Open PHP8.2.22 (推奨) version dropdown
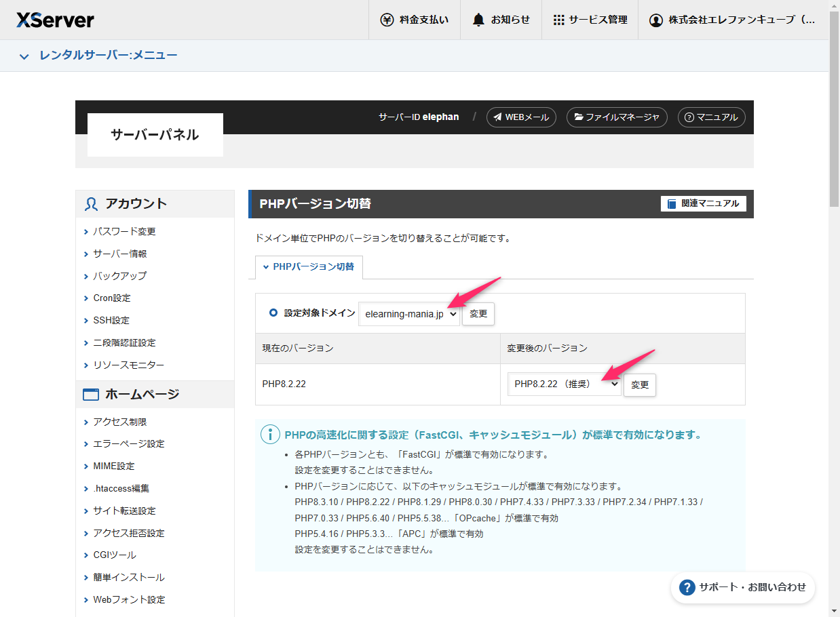This screenshot has width=840, height=617. [564, 384]
